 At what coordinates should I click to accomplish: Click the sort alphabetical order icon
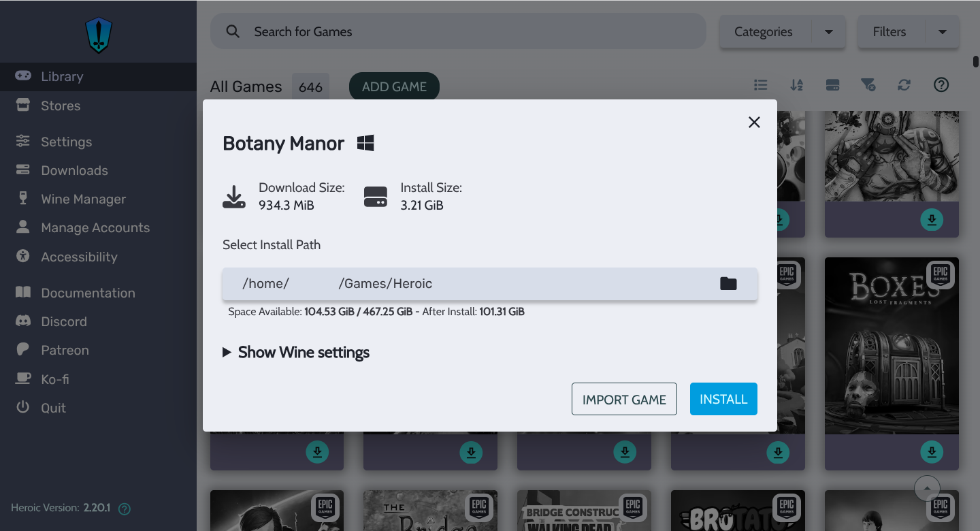(796, 85)
